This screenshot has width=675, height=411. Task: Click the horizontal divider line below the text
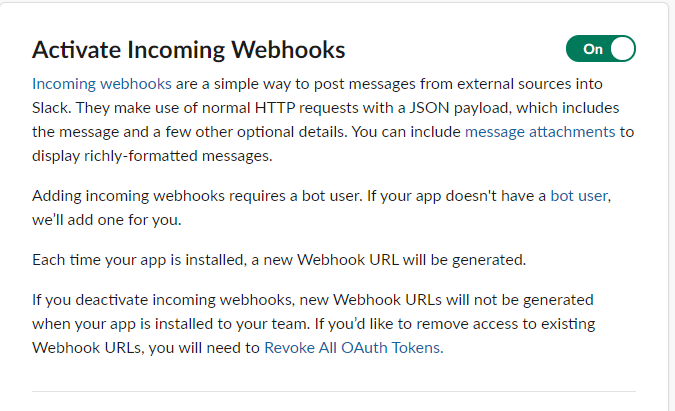click(334, 391)
